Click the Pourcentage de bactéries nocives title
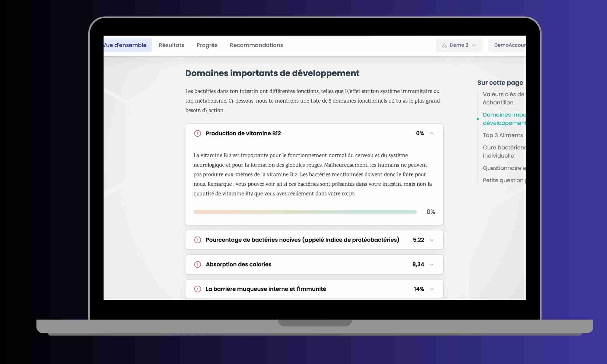607x364 pixels. point(303,240)
